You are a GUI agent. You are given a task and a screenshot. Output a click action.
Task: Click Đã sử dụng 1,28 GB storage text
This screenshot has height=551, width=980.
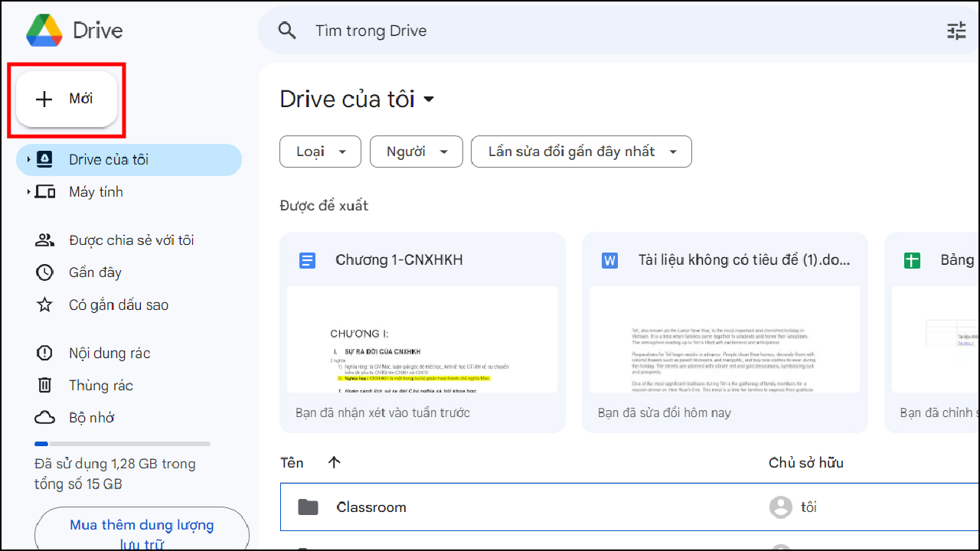(115, 474)
